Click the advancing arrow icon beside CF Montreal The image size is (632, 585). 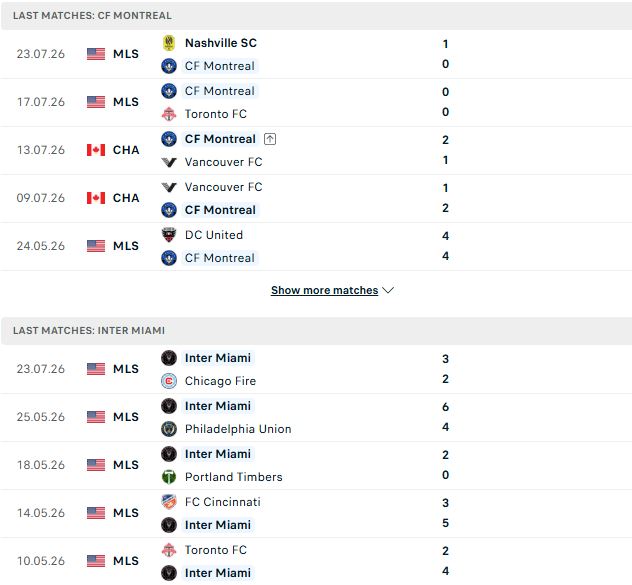coord(270,139)
